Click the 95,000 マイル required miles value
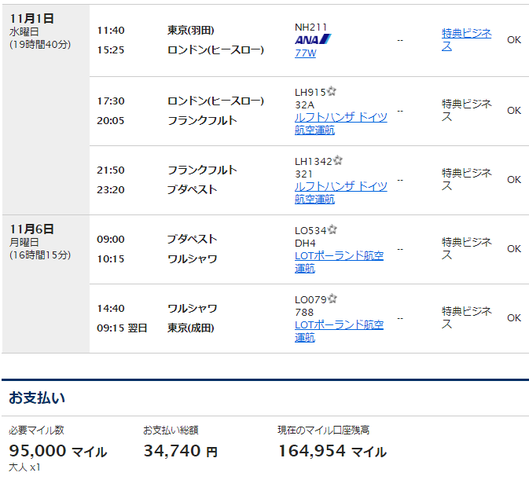This screenshot has width=529, height=480. (x=58, y=451)
